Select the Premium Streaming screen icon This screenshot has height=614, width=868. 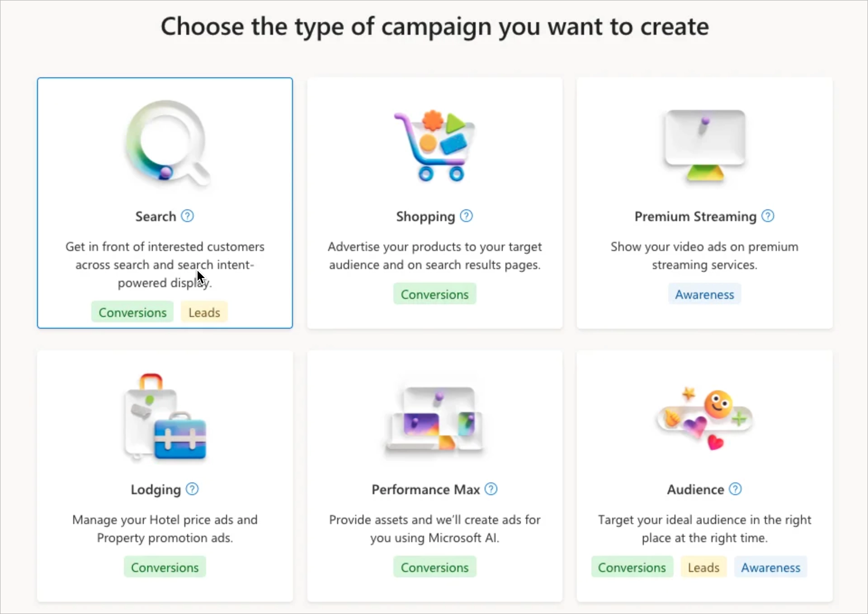[x=704, y=145]
